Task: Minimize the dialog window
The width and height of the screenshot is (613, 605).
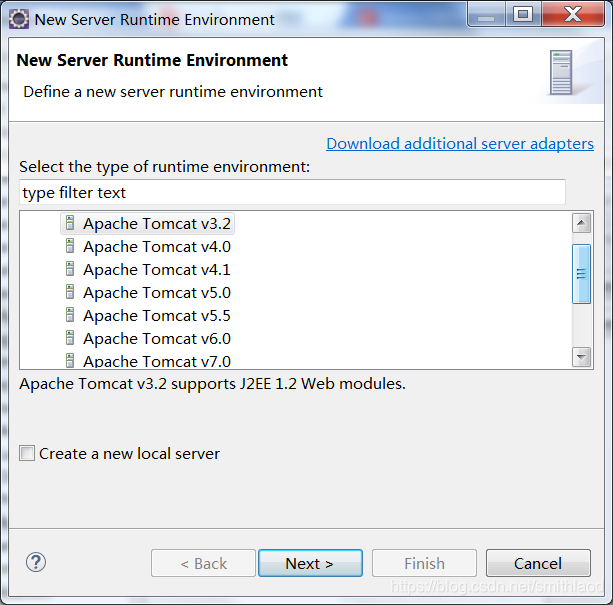Action: tap(486, 16)
